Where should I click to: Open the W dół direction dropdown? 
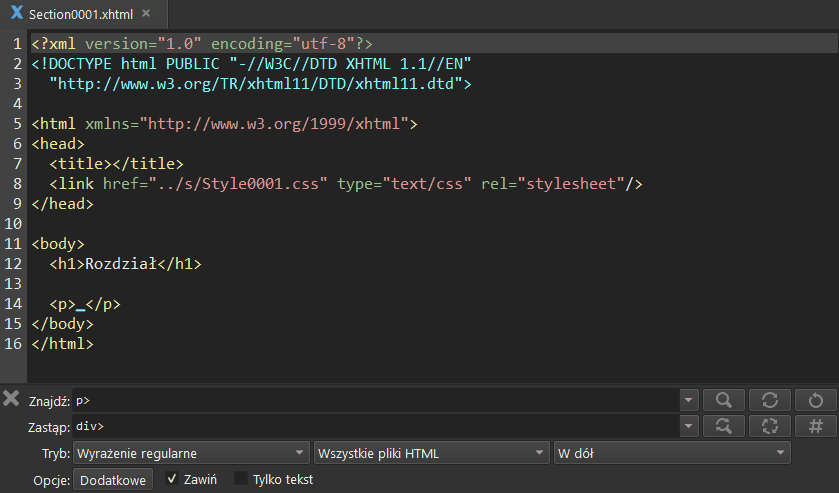[x=672, y=453]
